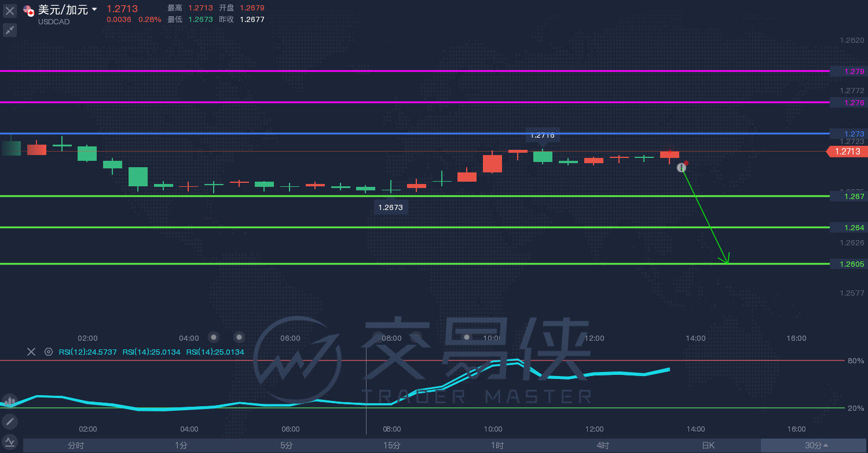Image resolution: width=868 pixels, height=453 pixels.
Task: Click the 20% RSI level label
Action: pos(856,408)
